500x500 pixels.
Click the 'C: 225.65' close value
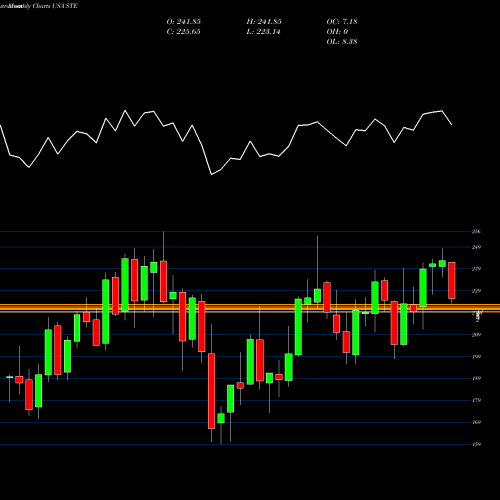pyautogui.click(x=183, y=32)
